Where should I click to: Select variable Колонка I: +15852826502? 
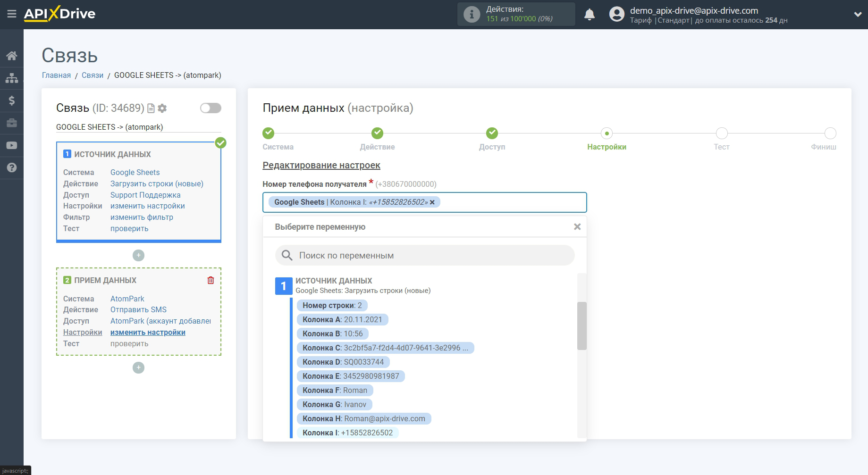tap(347, 433)
